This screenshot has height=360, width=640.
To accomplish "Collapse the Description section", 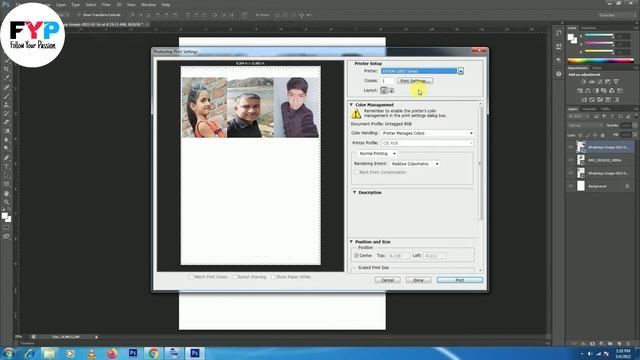I will point(354,192).
